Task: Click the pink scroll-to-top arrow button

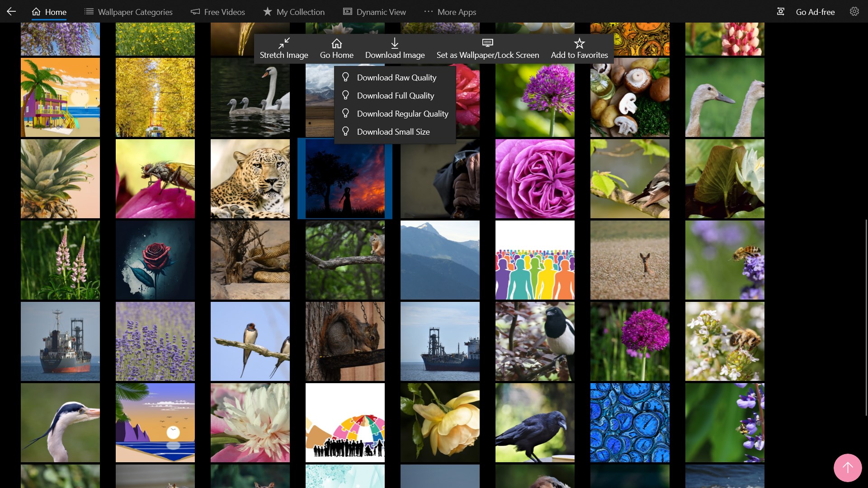Action: coord(847,468)
